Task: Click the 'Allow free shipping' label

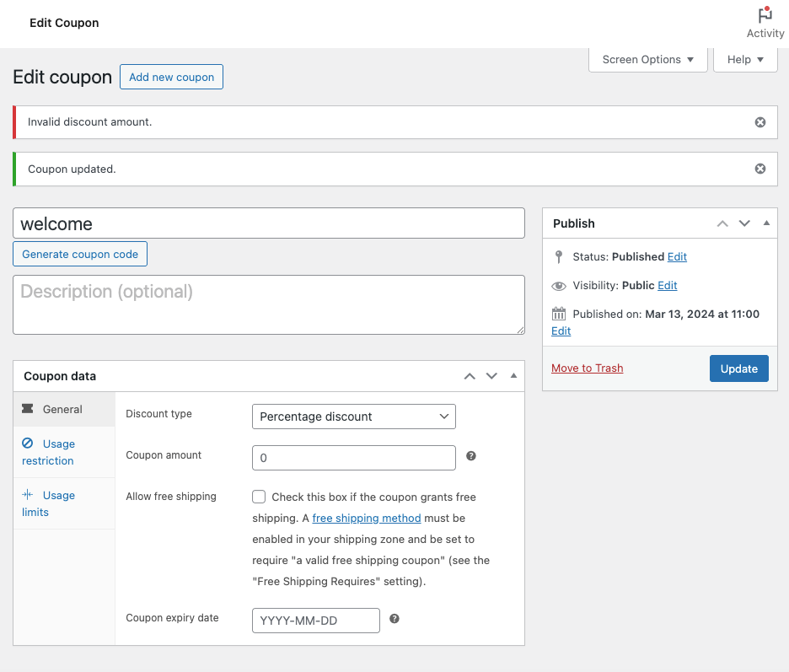Action: [x=171, y=497]
